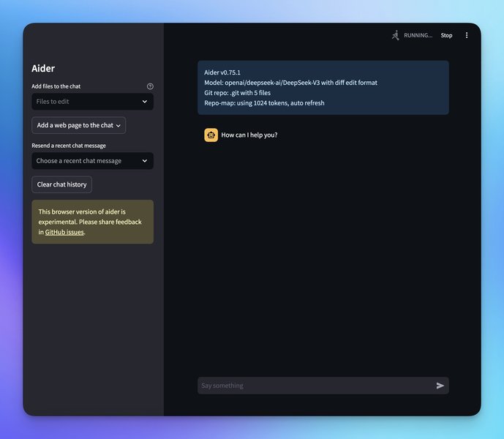Expand Add a web page to the chat
504x439 pixels.
(79, 125)
